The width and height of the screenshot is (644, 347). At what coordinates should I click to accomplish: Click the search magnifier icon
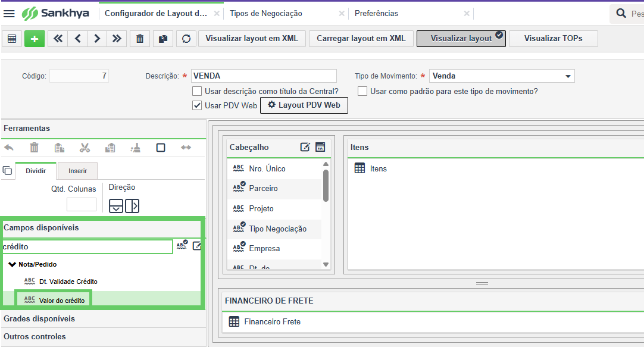[621, 13]
